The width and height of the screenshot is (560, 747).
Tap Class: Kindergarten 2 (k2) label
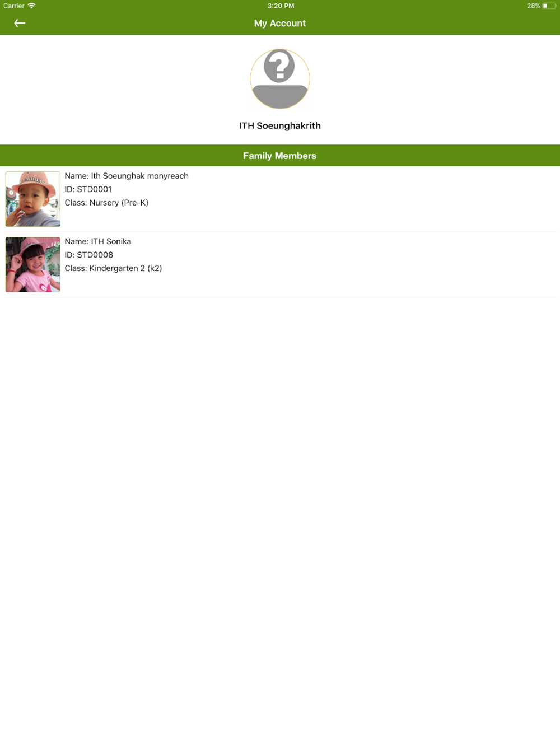pyautogui.click(x=113, y=268)
